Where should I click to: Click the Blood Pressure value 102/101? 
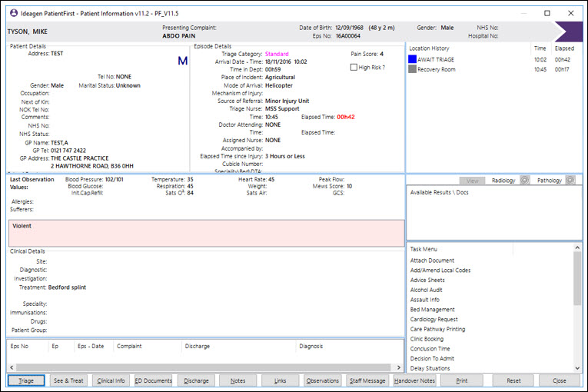coord(114,179)
